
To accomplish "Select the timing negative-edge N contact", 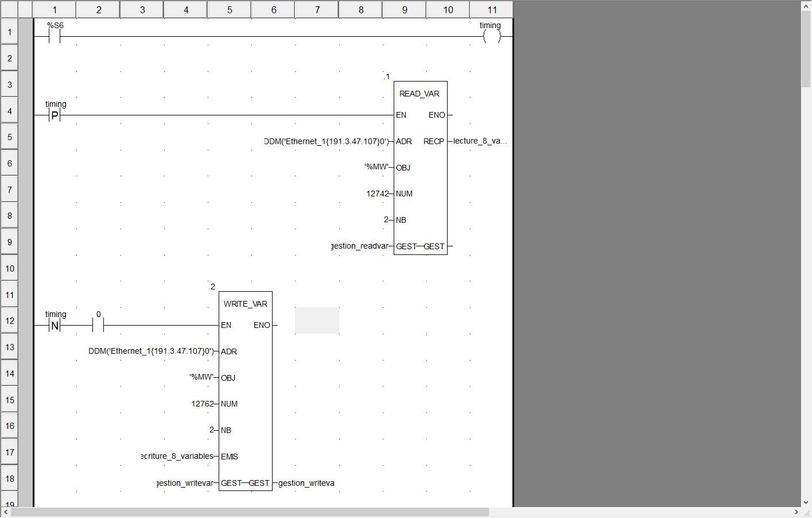I will [x=55, y=326].
